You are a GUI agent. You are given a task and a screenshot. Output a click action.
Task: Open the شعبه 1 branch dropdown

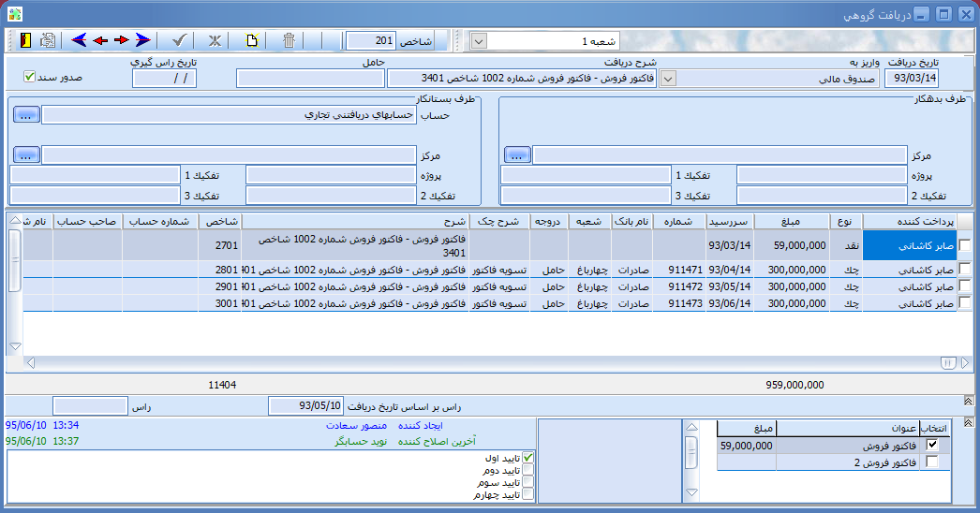pos(478,41)
